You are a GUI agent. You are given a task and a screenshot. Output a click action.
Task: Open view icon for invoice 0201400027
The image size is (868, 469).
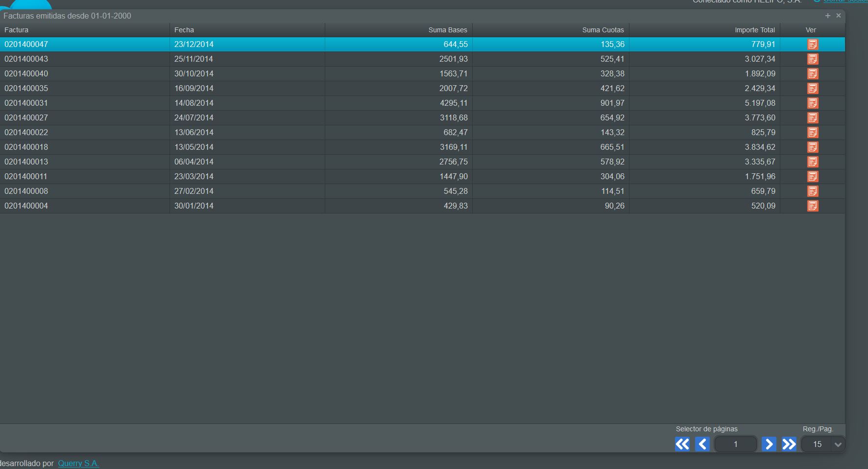812,118
